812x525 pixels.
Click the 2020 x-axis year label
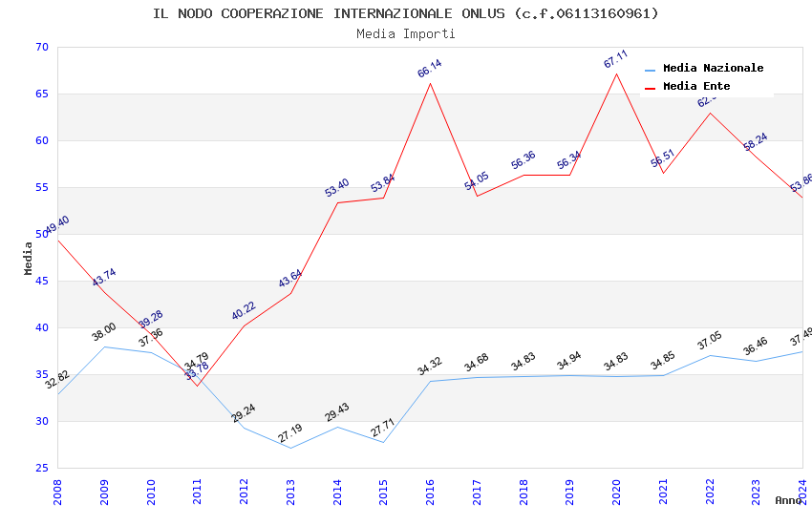click(616, 492)
